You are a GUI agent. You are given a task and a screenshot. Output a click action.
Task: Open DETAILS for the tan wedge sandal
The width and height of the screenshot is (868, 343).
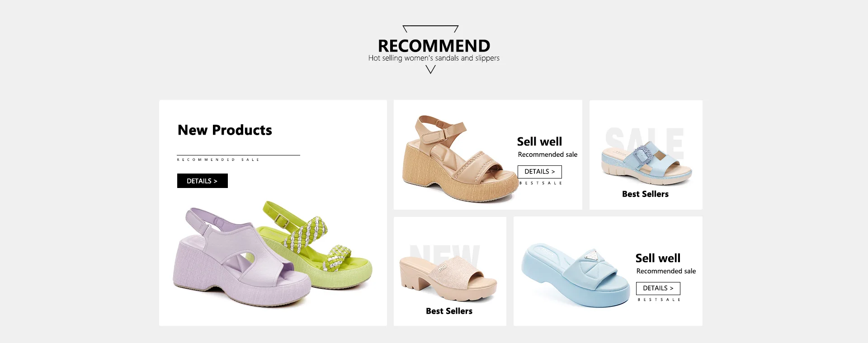(x=539, y=172)
